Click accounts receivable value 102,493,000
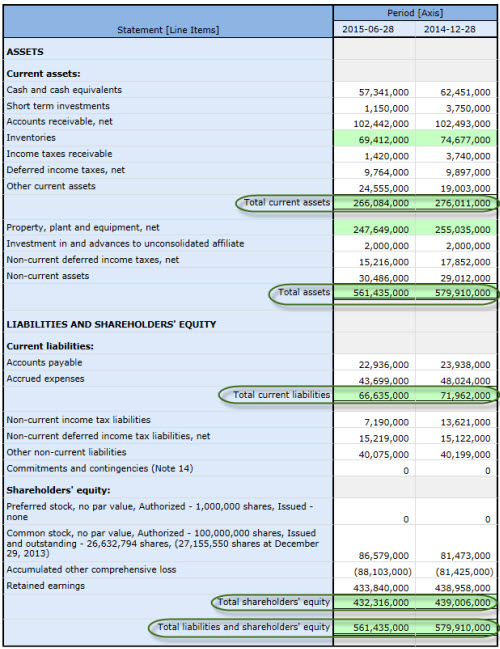500x649 pixels. (463, 124)
